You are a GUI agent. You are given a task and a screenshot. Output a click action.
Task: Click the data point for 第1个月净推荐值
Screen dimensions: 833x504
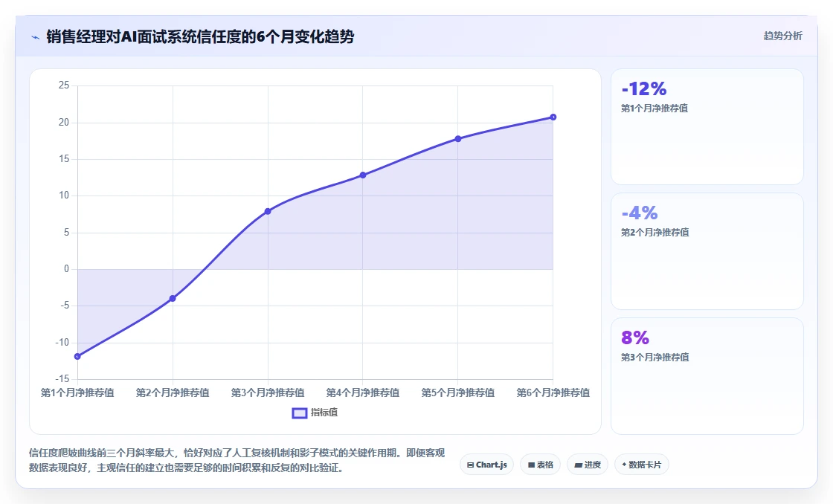pos(77,356)
